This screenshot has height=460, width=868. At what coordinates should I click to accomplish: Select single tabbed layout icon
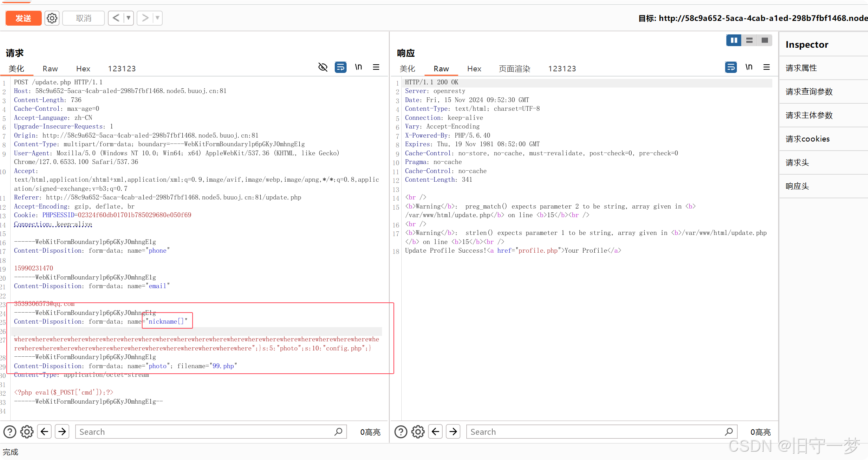click(x=764, y=40)
